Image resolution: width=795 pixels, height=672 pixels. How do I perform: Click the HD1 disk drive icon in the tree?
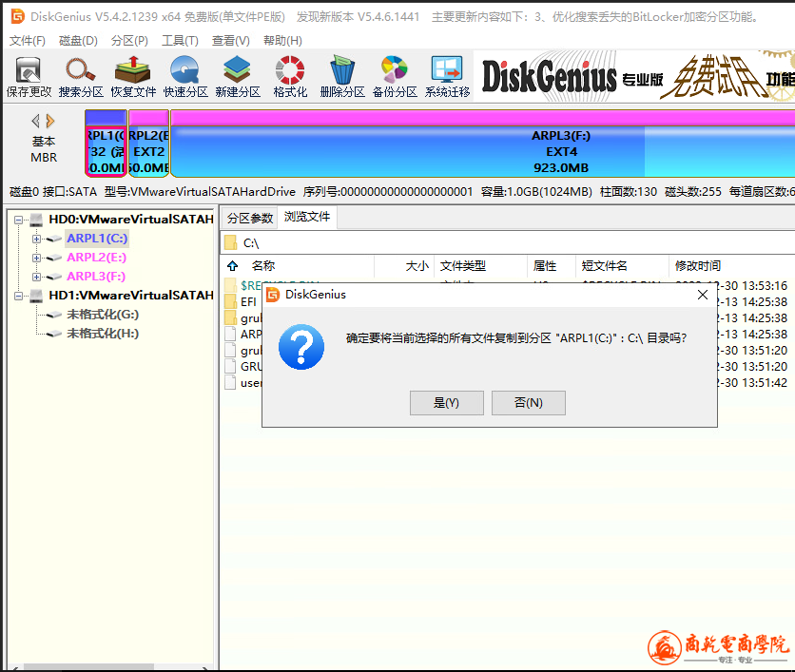click(x=36, y=296)
